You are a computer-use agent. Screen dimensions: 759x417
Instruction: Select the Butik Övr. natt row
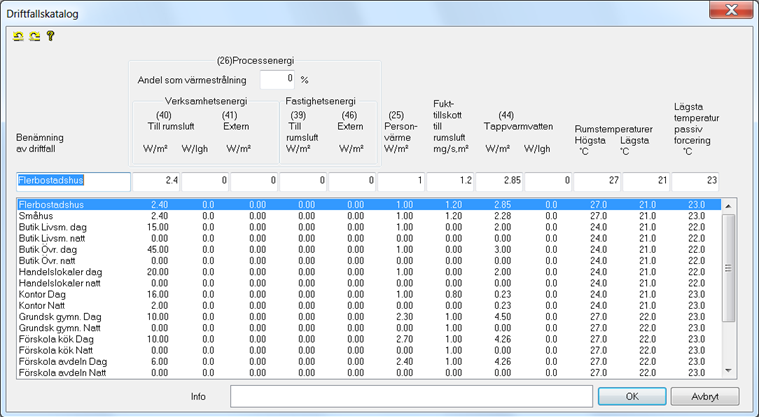(369, 261)
